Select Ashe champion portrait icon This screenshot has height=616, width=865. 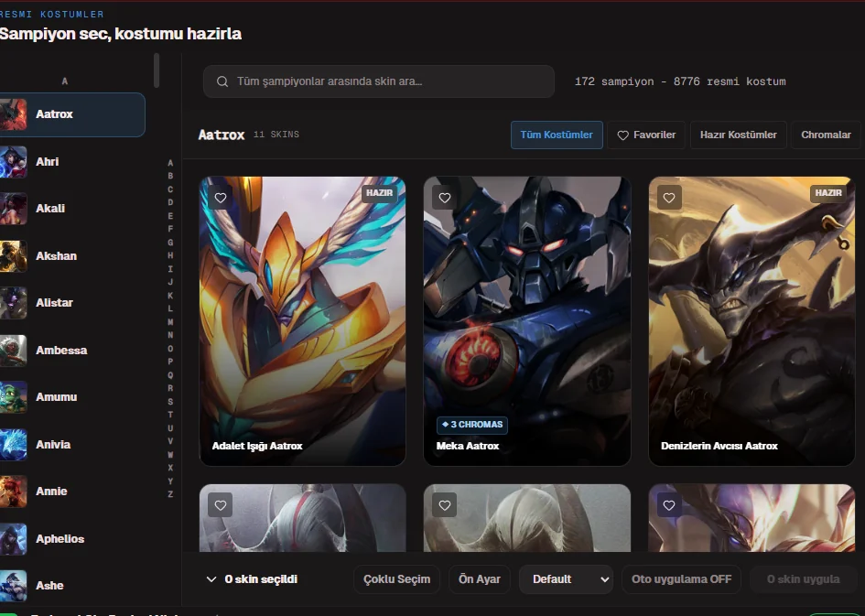(x=13, y=586)
